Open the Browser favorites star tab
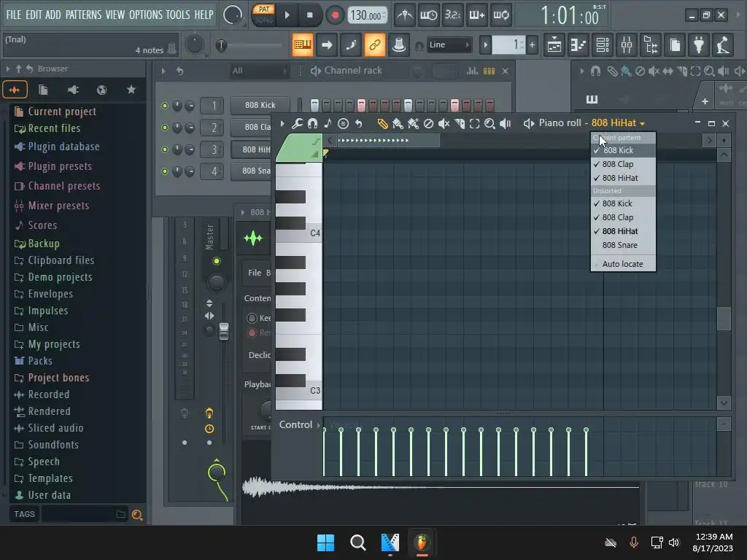The image size is (747, 560). tap(131, 90)
